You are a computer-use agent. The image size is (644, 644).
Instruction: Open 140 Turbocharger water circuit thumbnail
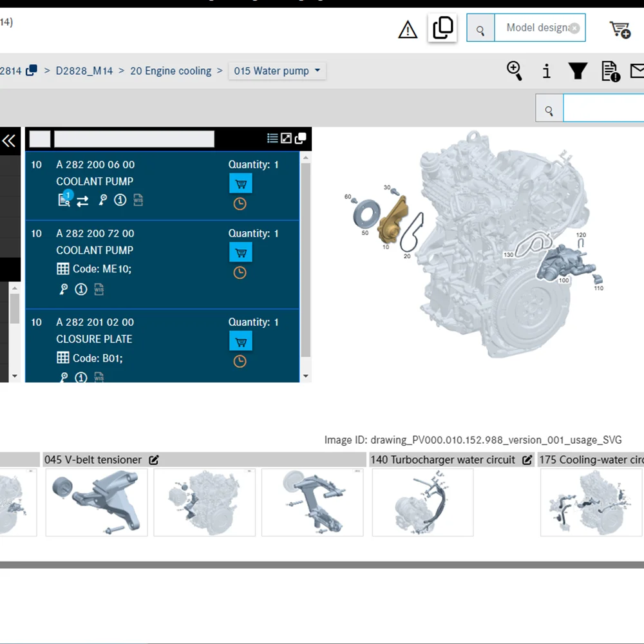pyautogui.click(x=422, y=502)
